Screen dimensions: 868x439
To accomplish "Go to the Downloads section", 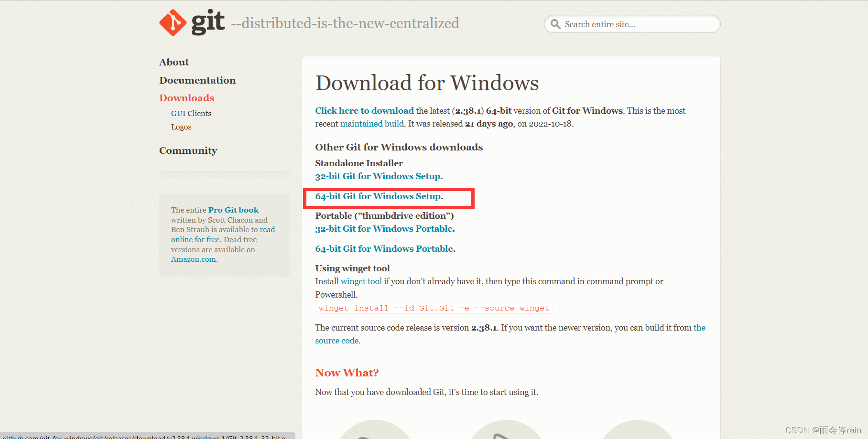I will (x=187, y=98).
